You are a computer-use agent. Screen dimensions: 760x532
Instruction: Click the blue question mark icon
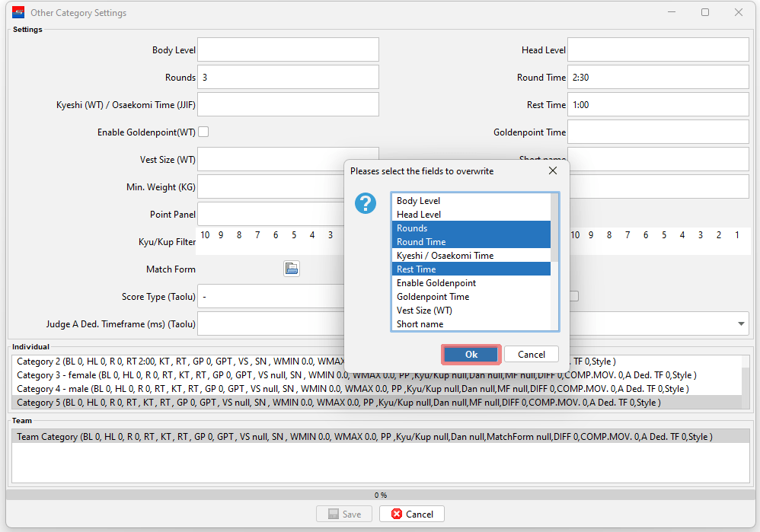coord(366,203)
